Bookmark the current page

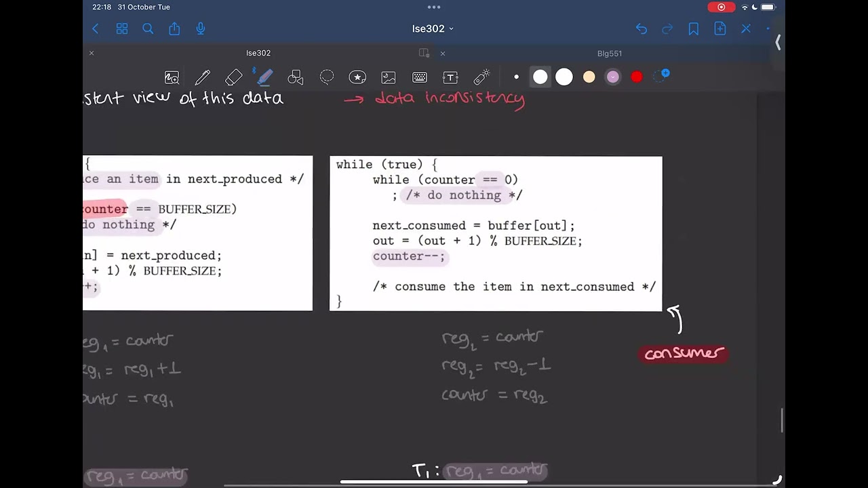coord(694,28)
